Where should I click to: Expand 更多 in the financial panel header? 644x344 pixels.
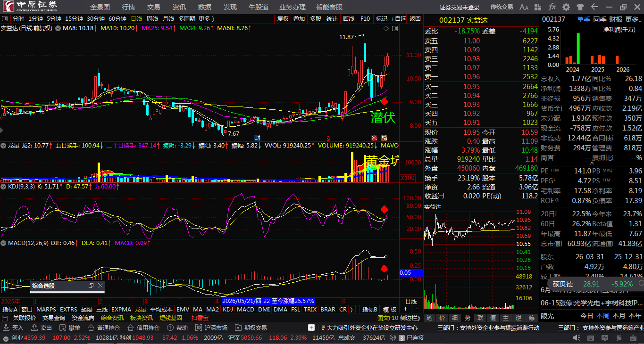[633, 19]
